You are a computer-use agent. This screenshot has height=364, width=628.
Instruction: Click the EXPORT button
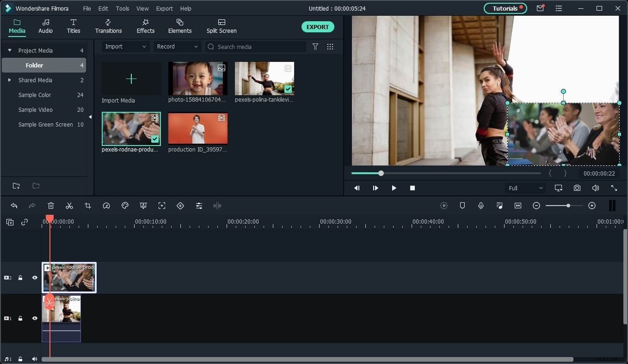point(318,27)
